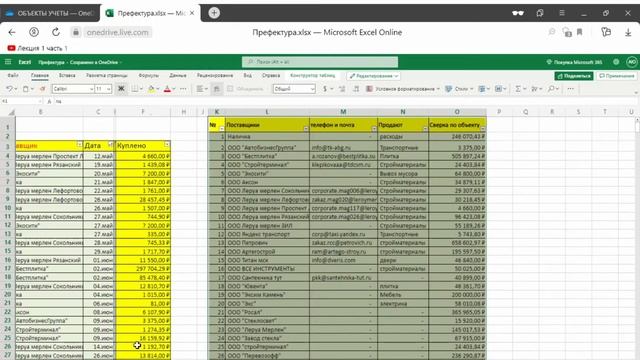The image size is (640, 360).
Task: Open browser downloads arrow icon
Action: [628, 32]
